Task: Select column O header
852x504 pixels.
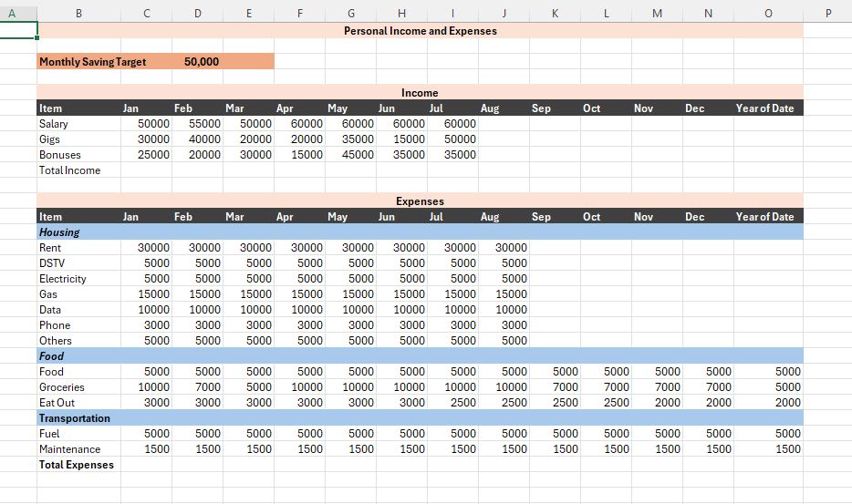Action: coord(768,13)
